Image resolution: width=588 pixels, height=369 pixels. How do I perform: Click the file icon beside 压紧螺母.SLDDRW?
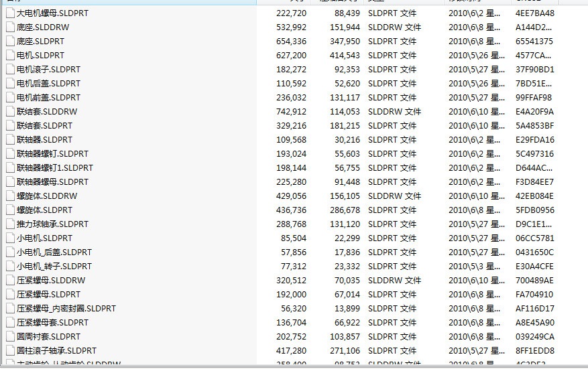click(x=11, y=280)
